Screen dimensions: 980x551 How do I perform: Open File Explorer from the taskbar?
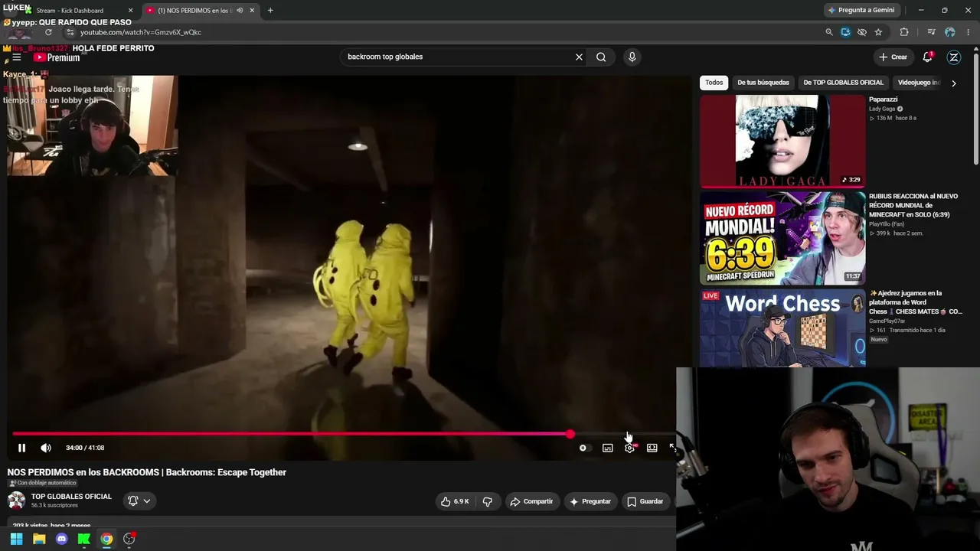[x=39, y=539]
